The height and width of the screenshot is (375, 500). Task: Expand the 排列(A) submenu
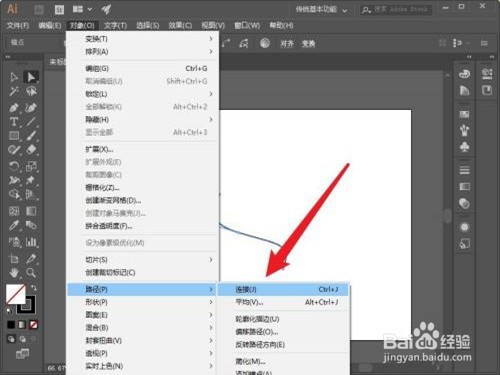(143, 52)
